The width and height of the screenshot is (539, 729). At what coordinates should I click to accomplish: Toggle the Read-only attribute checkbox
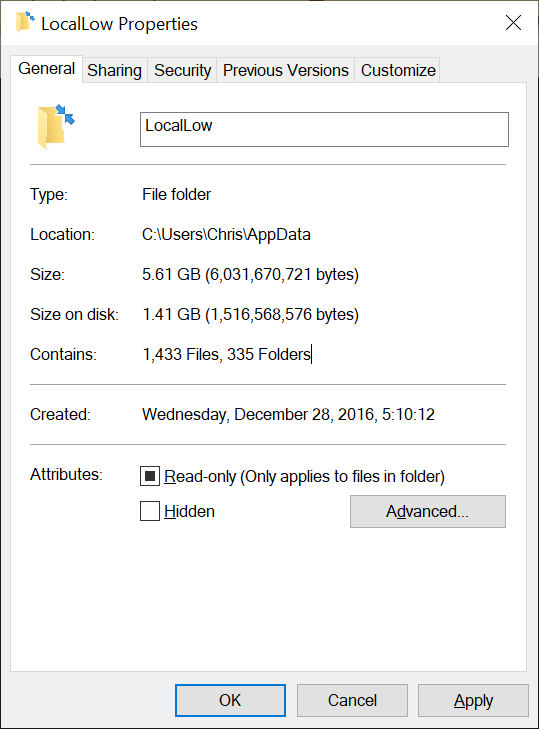[150, 476]
